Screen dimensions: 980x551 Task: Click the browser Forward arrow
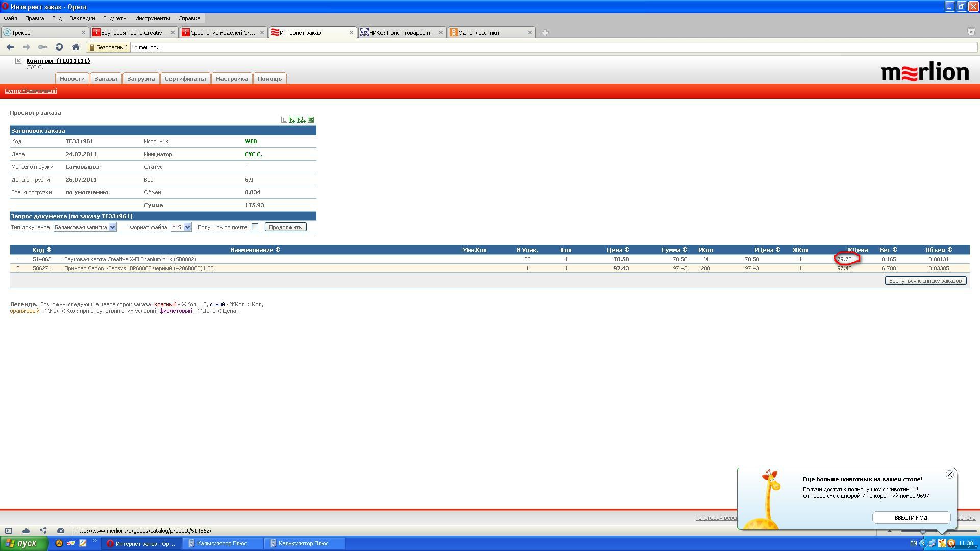pyautogui.click(x=27, y=47)
